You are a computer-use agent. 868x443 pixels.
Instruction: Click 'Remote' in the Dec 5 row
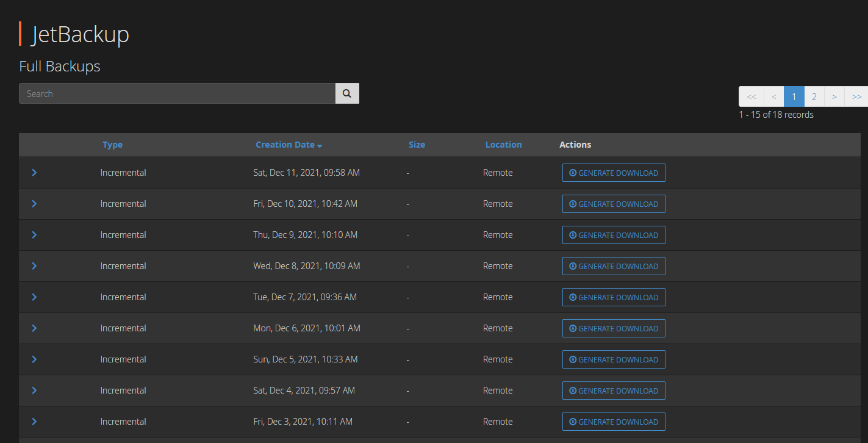point(498,359)
